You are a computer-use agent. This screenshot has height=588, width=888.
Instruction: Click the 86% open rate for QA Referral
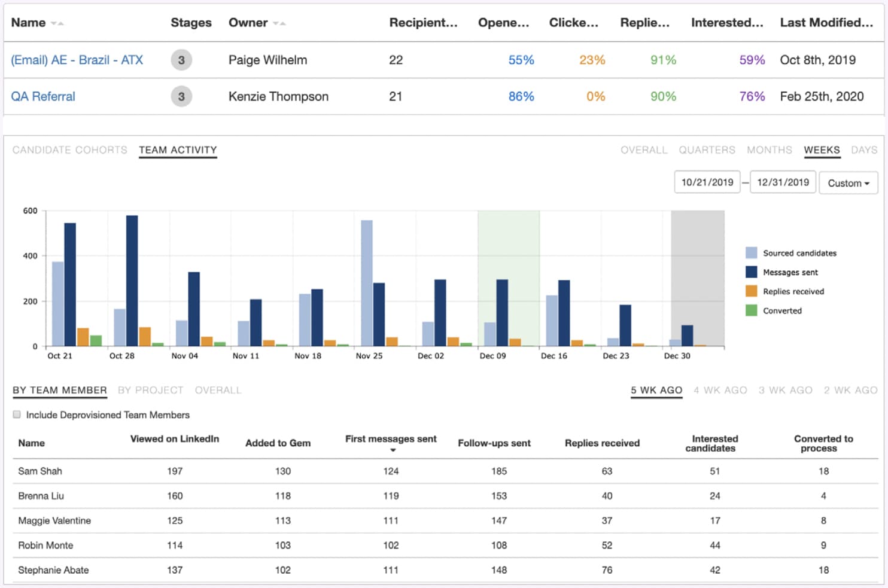520,96
